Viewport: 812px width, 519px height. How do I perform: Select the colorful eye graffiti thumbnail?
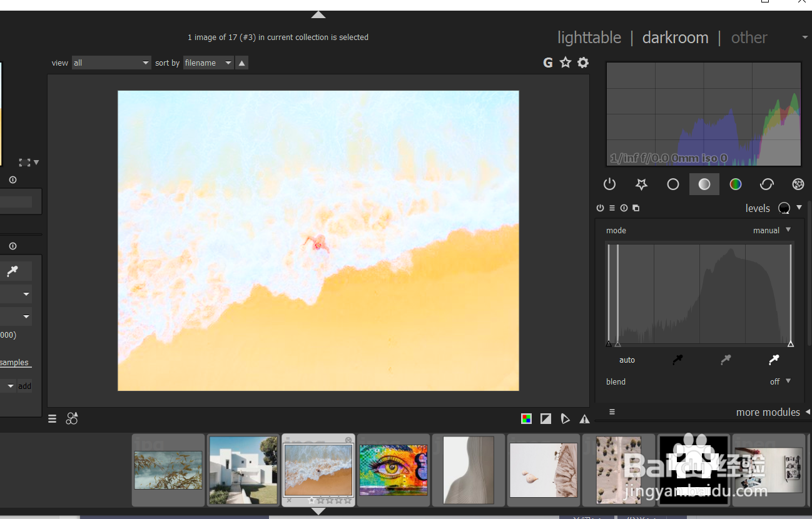tap(393, 470)
